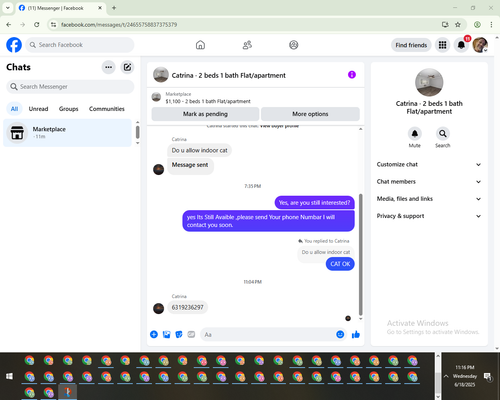Click the large listing photo in details panel
The width and height of the screenshot is (500, 400).
429,83
